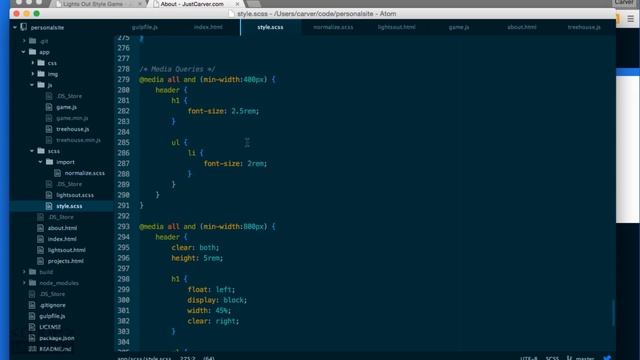Click the git branch icon in status bar
The image size is (640, 360).
[569, 358]
